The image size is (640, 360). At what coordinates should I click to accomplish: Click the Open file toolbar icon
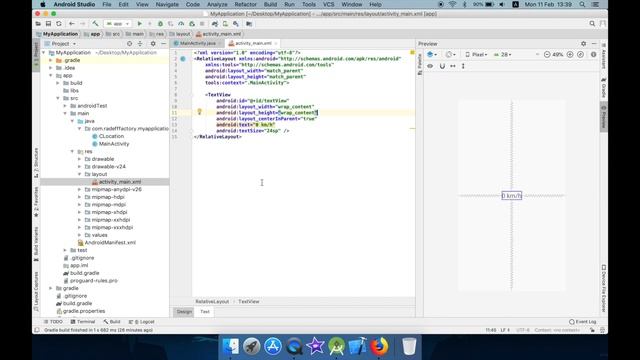[38, 24]
